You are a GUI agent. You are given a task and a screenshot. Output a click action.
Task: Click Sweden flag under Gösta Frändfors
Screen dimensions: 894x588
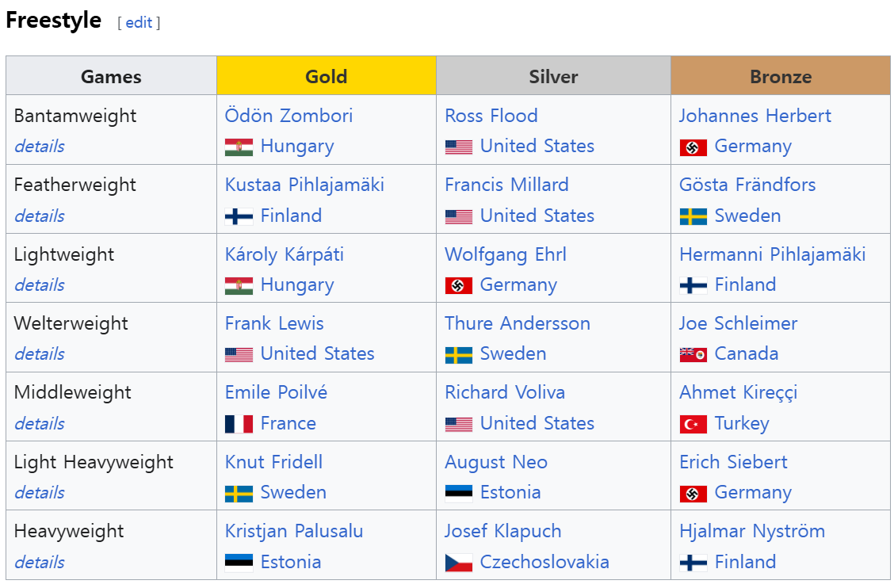(693, 216)
